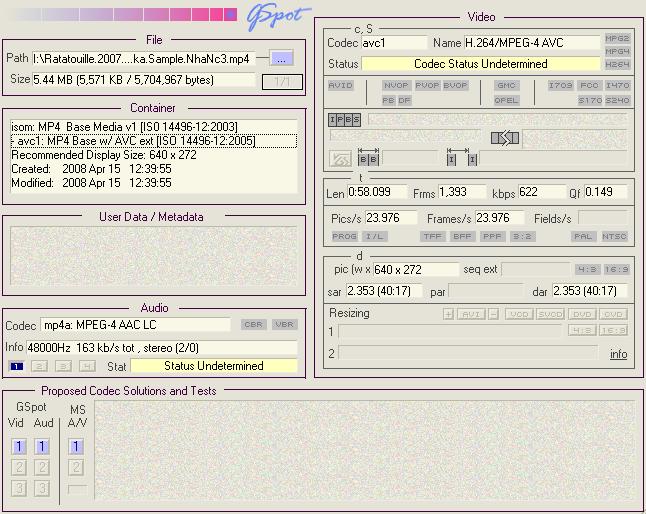Select 'avc1: MP4 Base w/ AVC ext' row
This screenshot has width=646, height=514.
(154, 141)
